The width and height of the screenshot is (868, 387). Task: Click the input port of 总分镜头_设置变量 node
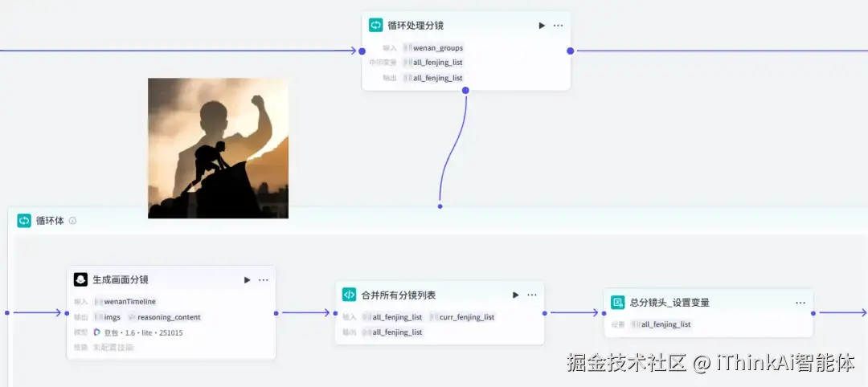pyautogui.click(x=604, y=313)
